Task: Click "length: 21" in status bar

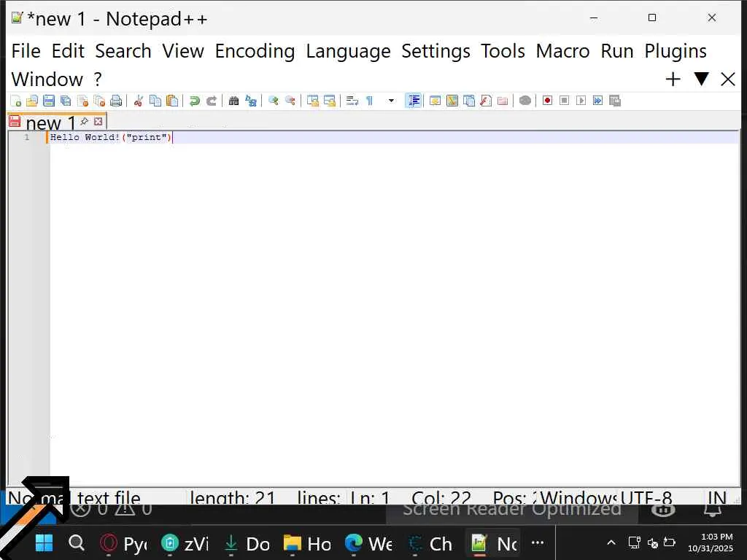Action: (x=233, y=497)
